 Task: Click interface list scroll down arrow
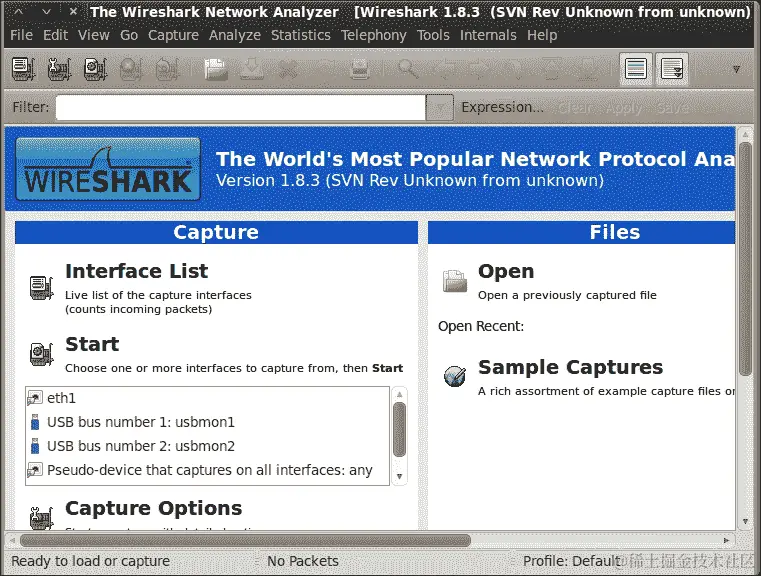pyautogui.click(x=399, y=477)
